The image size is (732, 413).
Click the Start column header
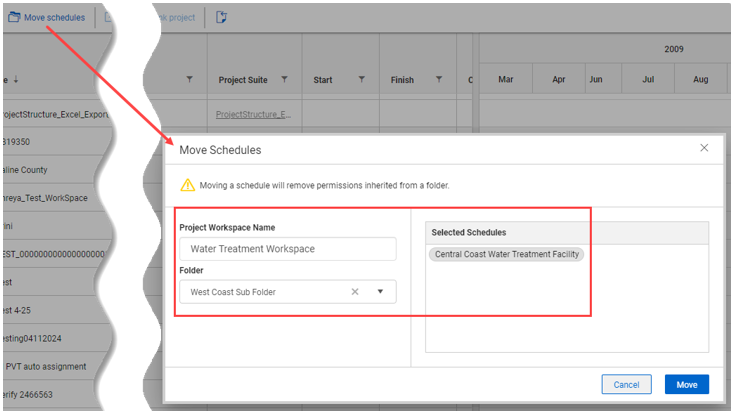(x=323, y=80)
